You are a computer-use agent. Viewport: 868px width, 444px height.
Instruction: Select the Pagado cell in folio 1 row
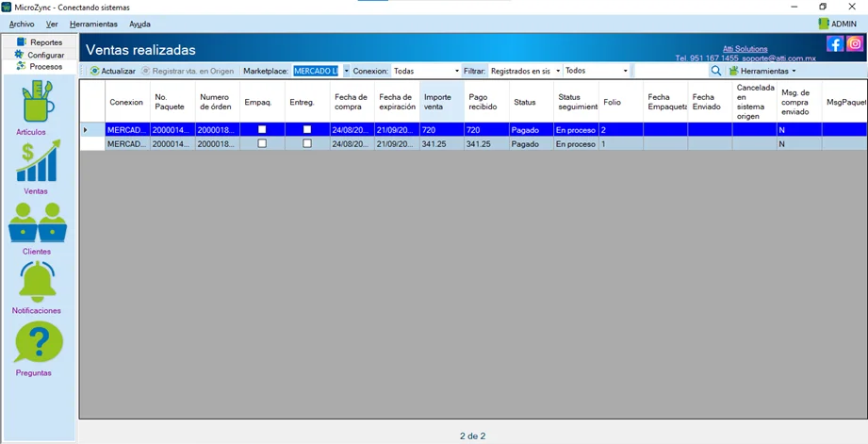pos(532,143)
